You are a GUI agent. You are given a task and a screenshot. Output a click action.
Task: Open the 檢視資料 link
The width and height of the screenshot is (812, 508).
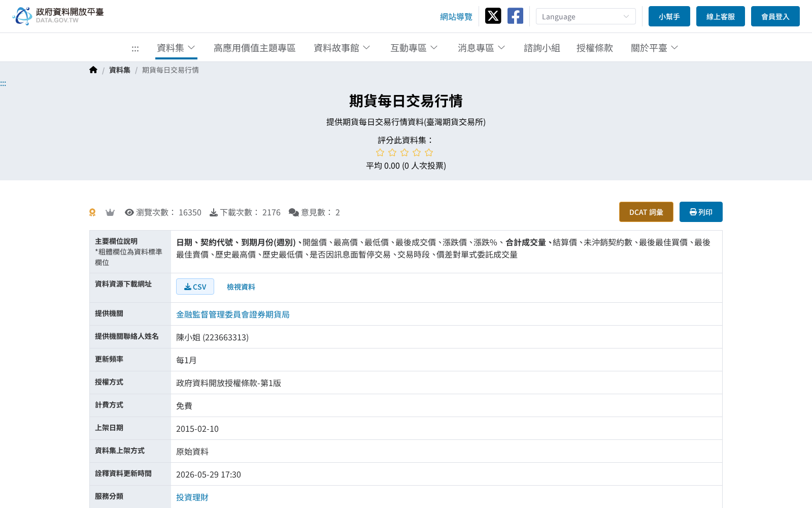click(x=241, y=287)
